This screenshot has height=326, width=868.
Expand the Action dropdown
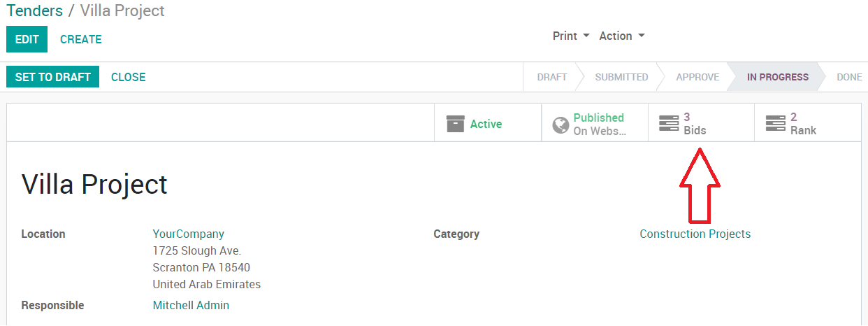[621, 36]
